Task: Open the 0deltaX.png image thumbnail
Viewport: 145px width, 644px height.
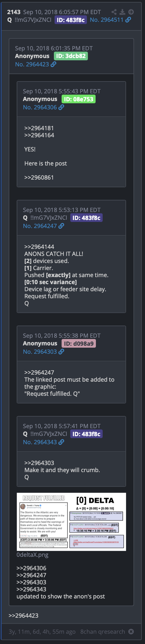Action: click(x=71, y=522)
